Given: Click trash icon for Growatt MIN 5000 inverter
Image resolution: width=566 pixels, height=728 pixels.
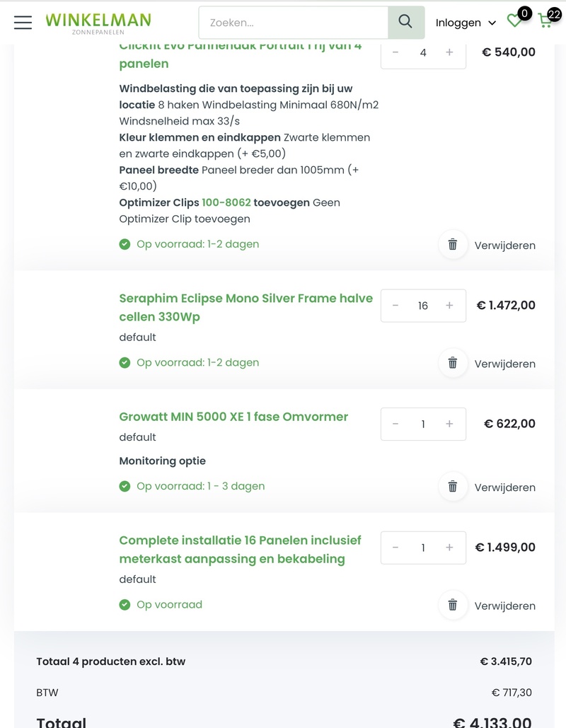Looking at the screenshot, I should click(x=453, y=487).
